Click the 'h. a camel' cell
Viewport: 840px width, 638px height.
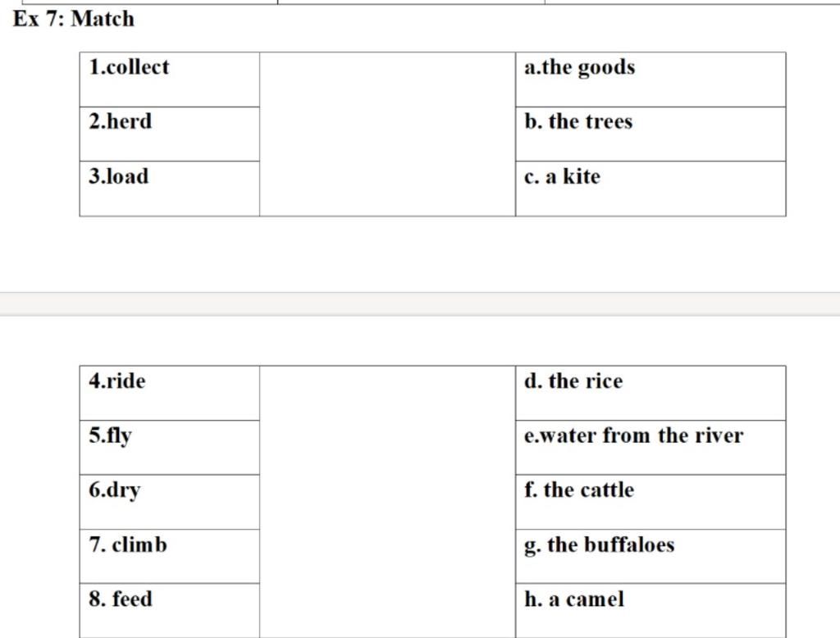(651, 611)
